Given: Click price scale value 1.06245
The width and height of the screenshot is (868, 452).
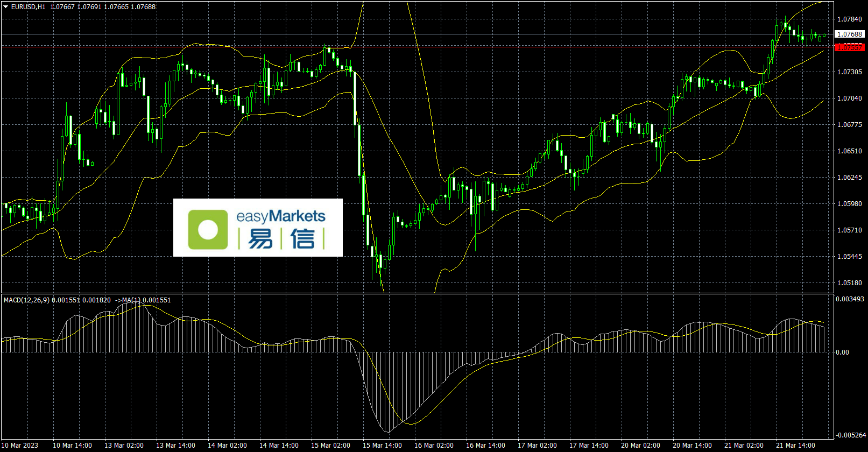Looking at the screenshot, I should 850,178.
